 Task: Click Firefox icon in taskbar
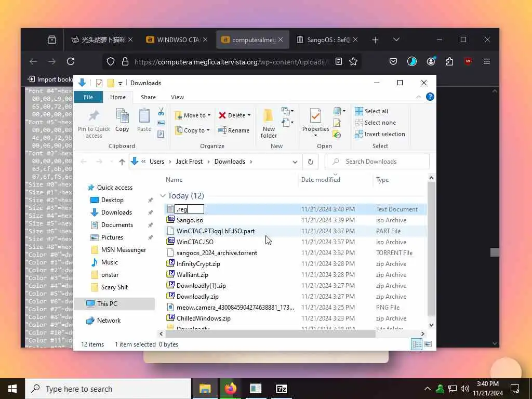(231, 389)
